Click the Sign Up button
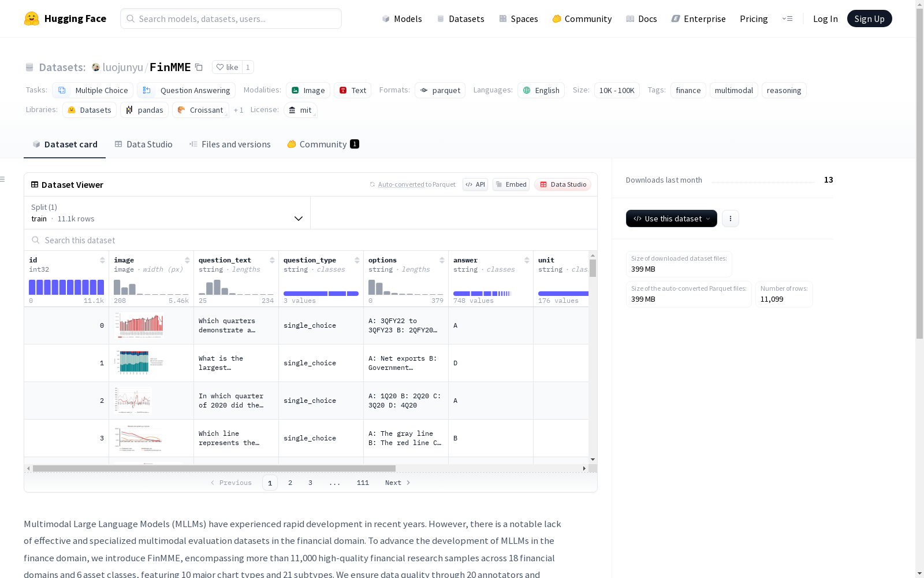This screenshot has width=924, height=578. point(870,18)
